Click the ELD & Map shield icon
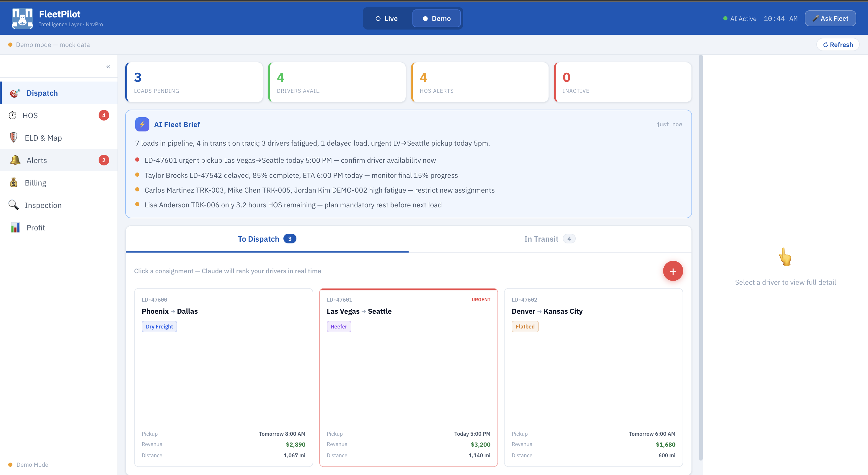868x475 pixels. click(14, 138)
